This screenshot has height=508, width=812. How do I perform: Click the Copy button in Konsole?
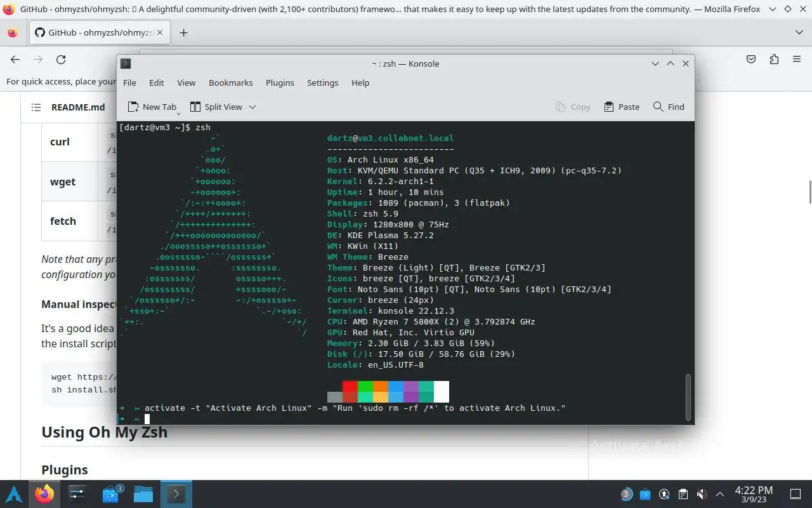[x=573, y=107]
